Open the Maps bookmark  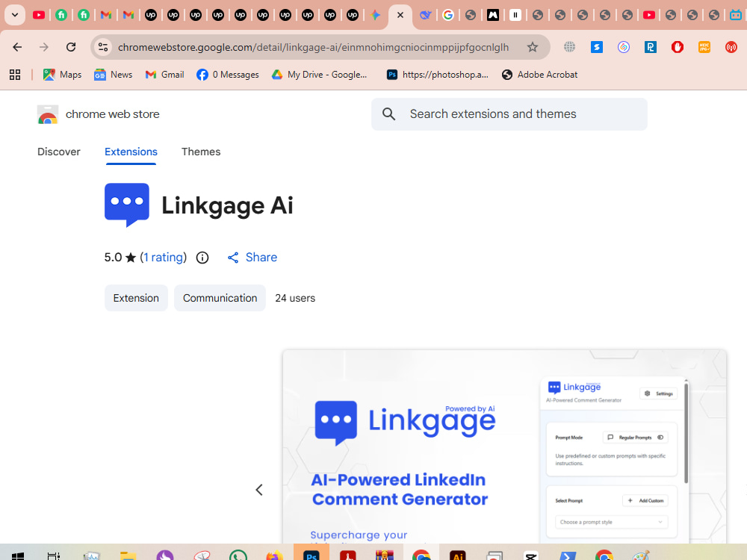pos(63,74)
